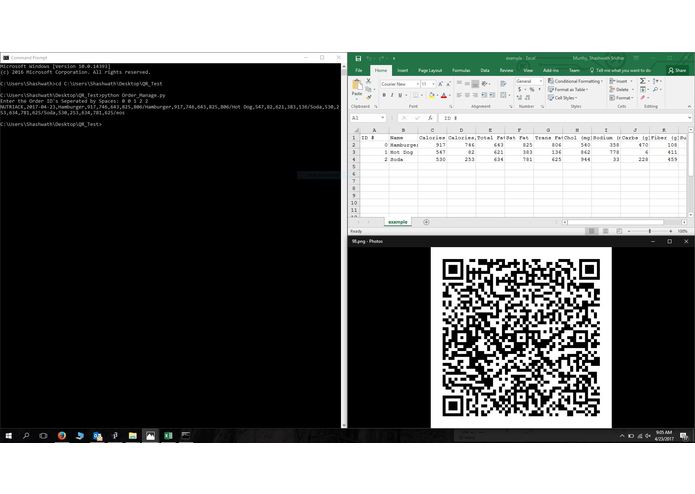Screen dimensions: 695x494
Task: Open Cell Styles menu
Action: pyautogui.click(x=562, y=97)
